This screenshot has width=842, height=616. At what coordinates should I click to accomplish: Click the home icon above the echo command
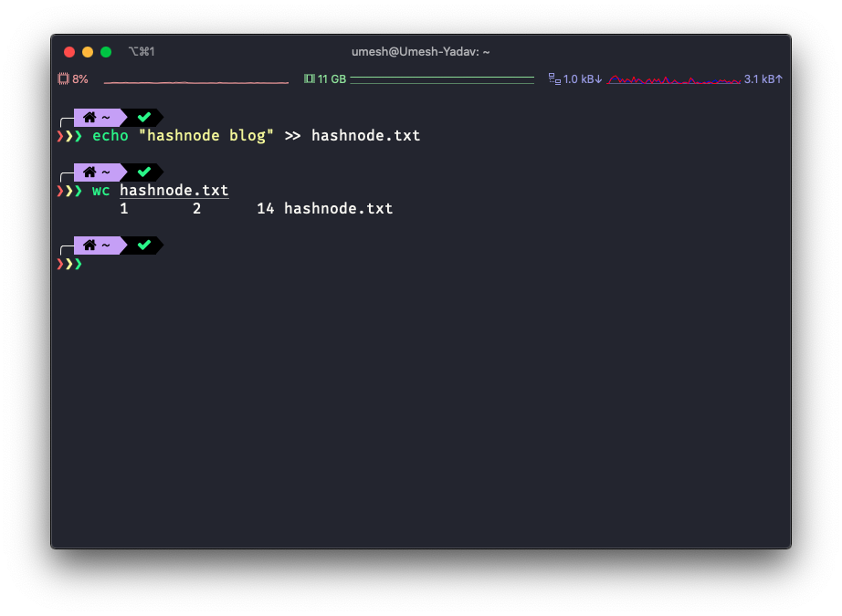pyautogui.click(x=89, y=117)
